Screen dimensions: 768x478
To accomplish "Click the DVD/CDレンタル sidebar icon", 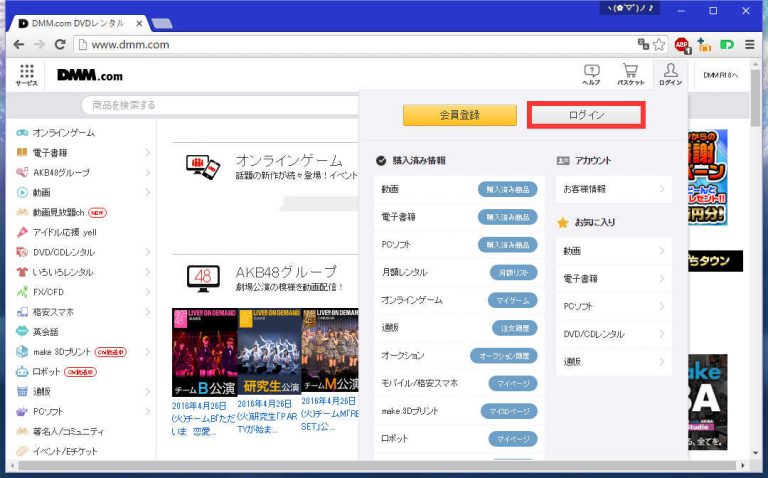I will (22, 252).
